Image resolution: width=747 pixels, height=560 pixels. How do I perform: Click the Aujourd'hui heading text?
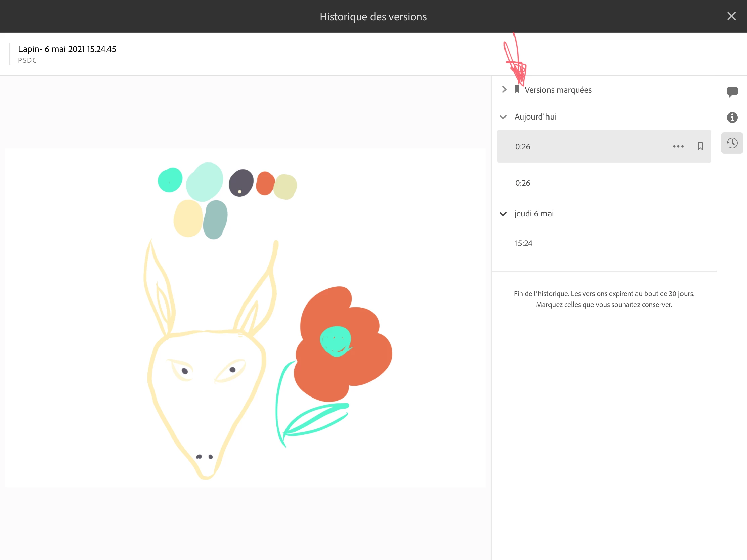point(535,117)
